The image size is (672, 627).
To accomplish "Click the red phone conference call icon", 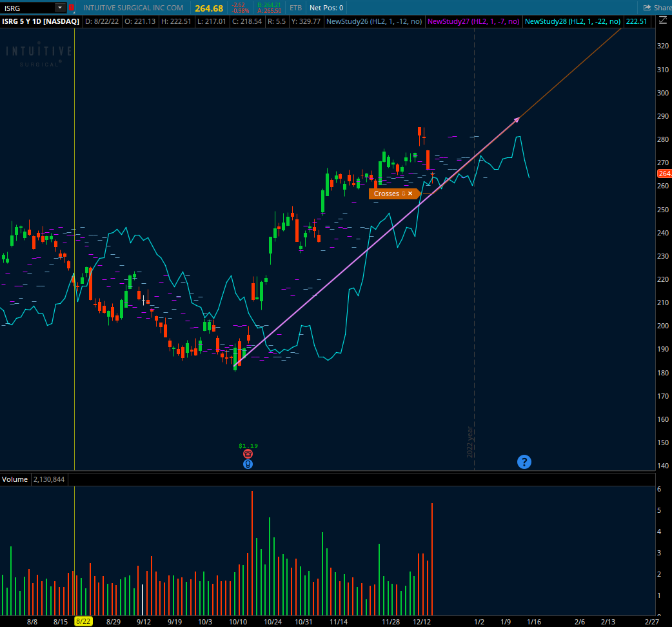I will click(248, 454).
